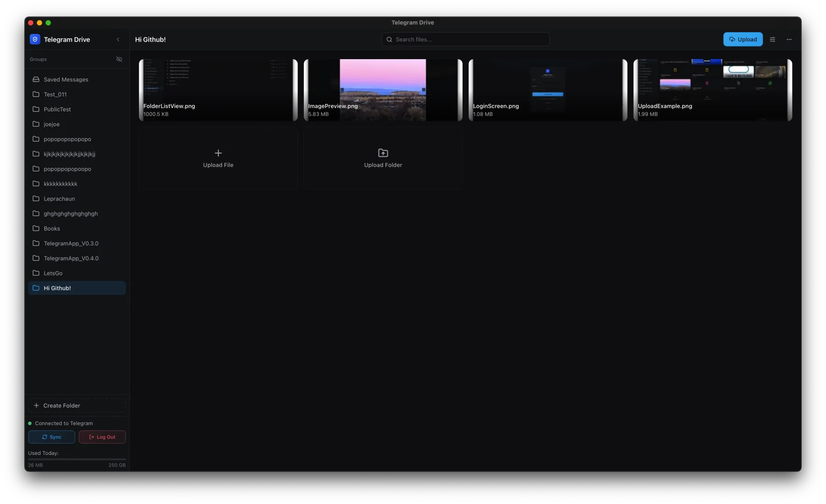Toggle groups visibility with the crossed-eye icon

[x=119, y=59]
